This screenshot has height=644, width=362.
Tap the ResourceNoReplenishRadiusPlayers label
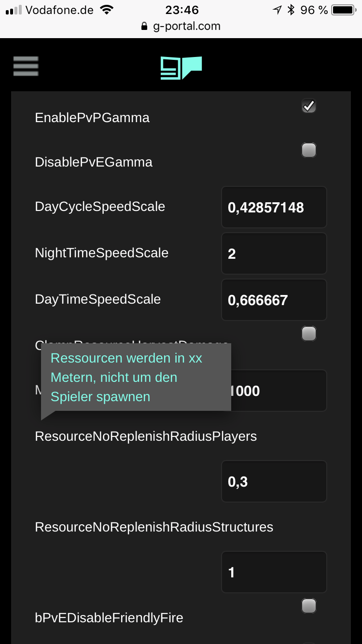(x=146, y=436)
